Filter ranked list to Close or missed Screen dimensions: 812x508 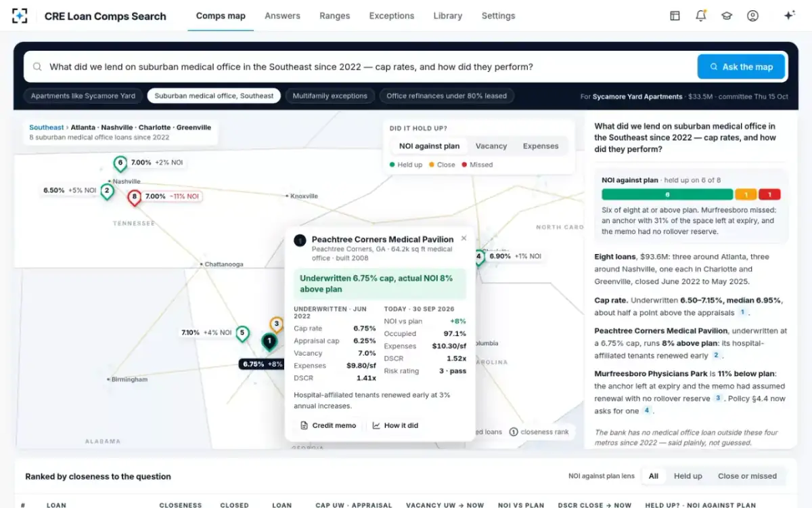pyautogui.click(x=747, y=476)
